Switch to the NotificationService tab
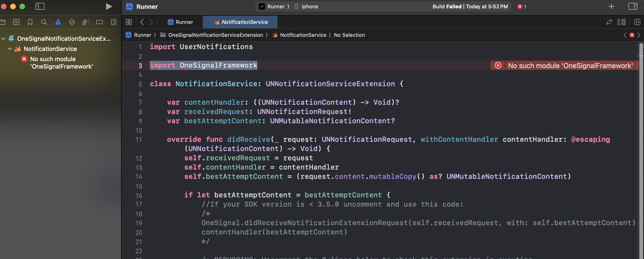The height and width of the screenshot is (259, 644). click(x=240, y=22)
